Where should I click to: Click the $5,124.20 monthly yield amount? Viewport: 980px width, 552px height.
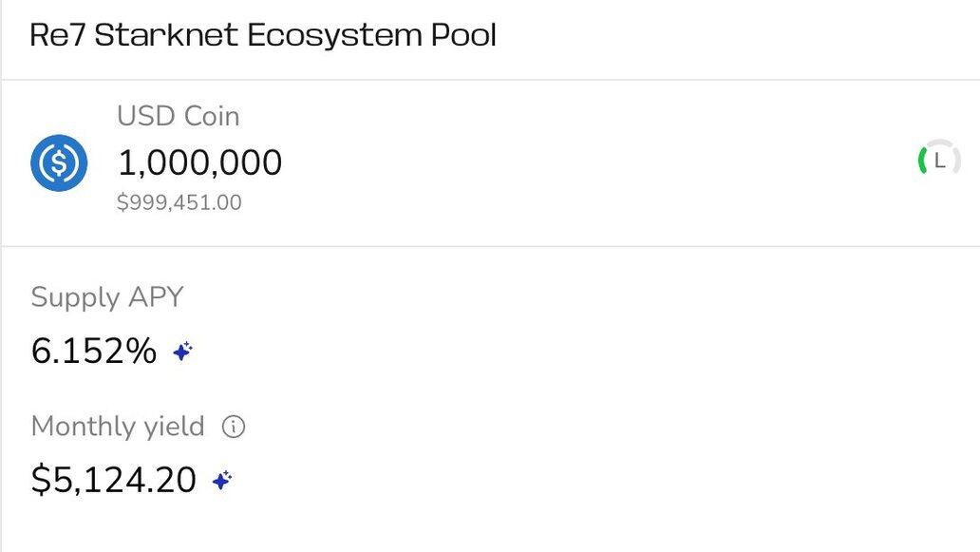[114, 480]
